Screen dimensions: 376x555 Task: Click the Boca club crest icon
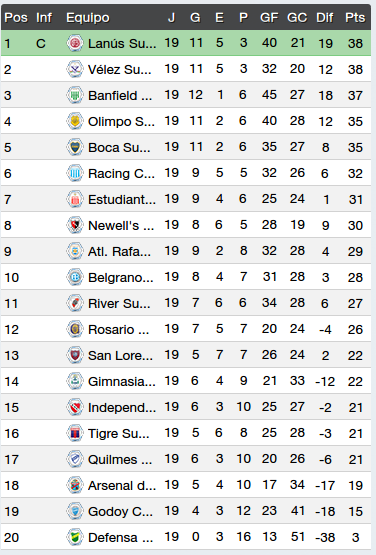[75, 147]
